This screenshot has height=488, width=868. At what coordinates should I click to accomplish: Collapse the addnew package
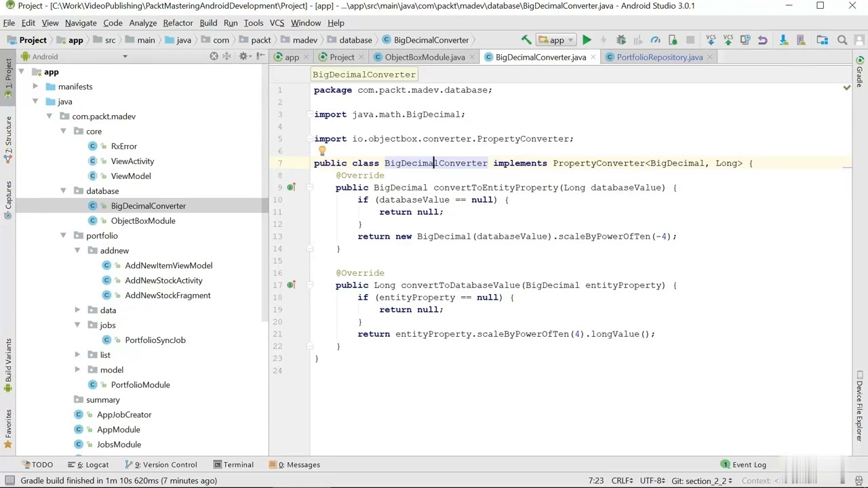(x=77, y=251)
